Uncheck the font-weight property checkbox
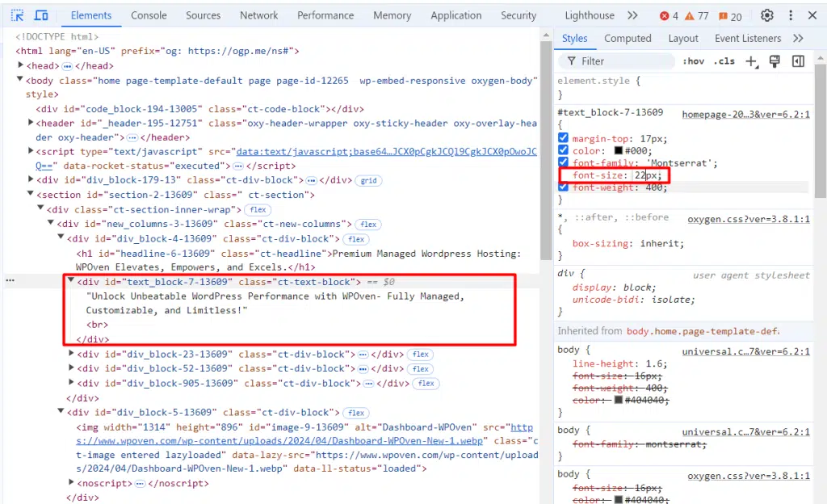 (564, 187)
